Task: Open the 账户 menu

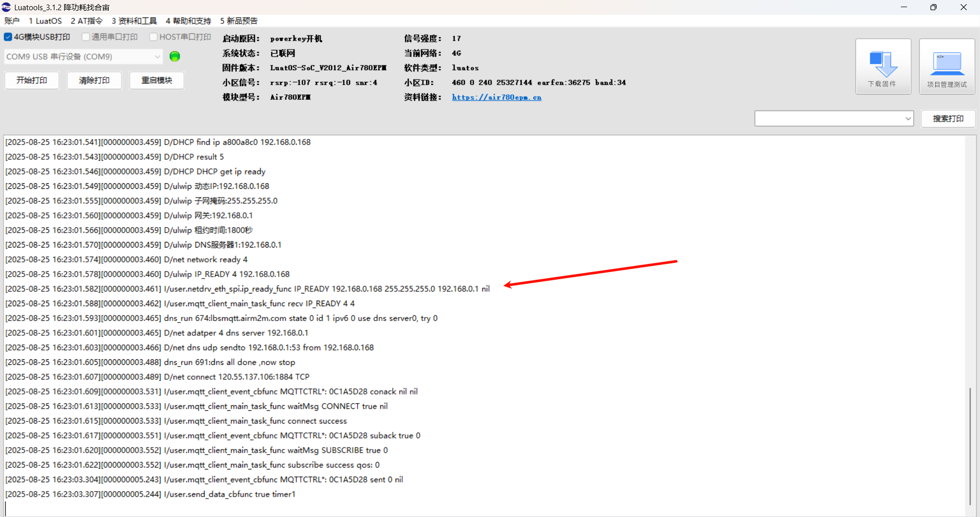Action: 12,21
